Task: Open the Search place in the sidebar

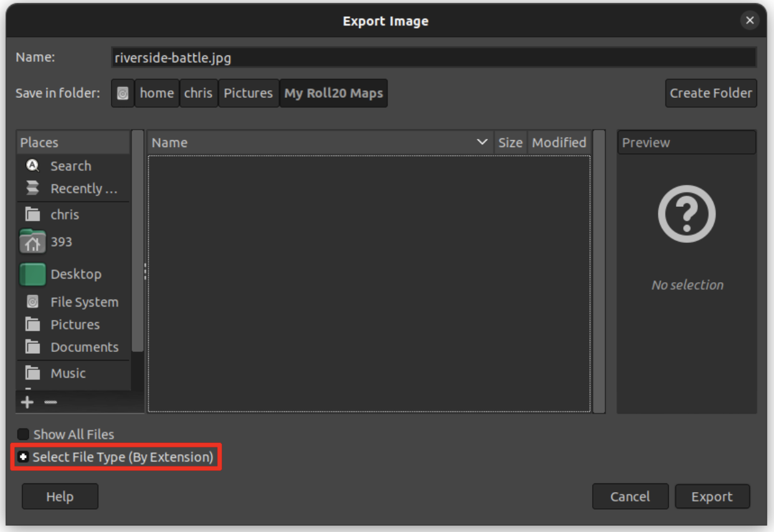Action: point(70,166)
